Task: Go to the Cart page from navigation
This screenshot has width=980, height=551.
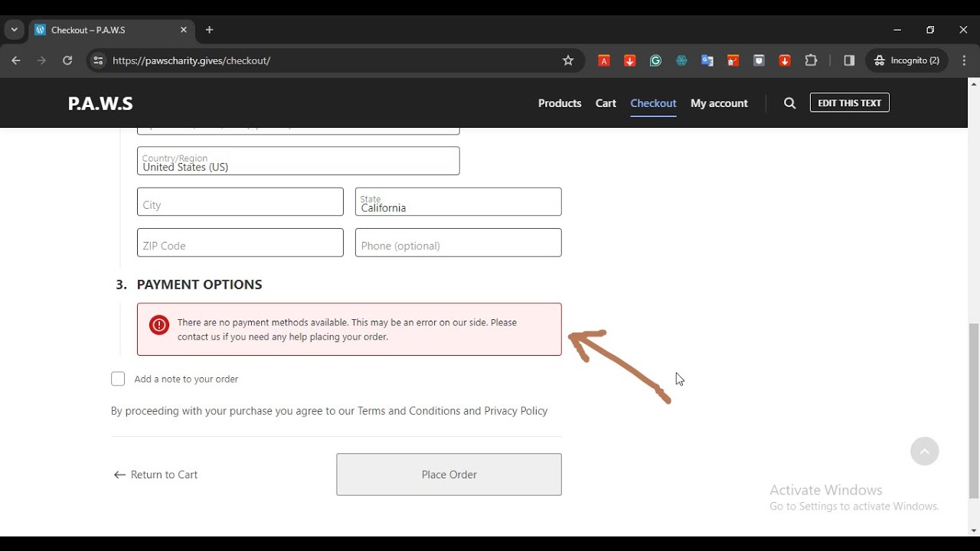Action: coord(606,103)
